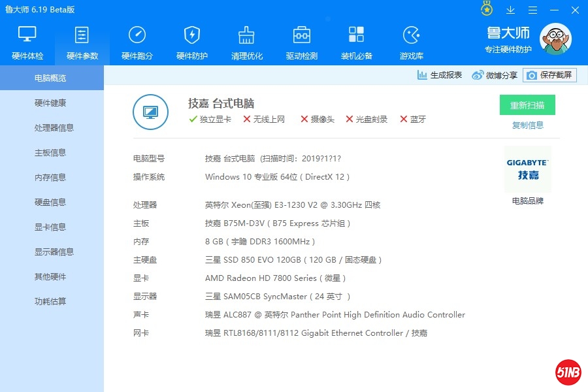Share via 微博分享 Weibo button
Image resolution: width=588 pixels, height=392 pixels.
click(495, 75)
